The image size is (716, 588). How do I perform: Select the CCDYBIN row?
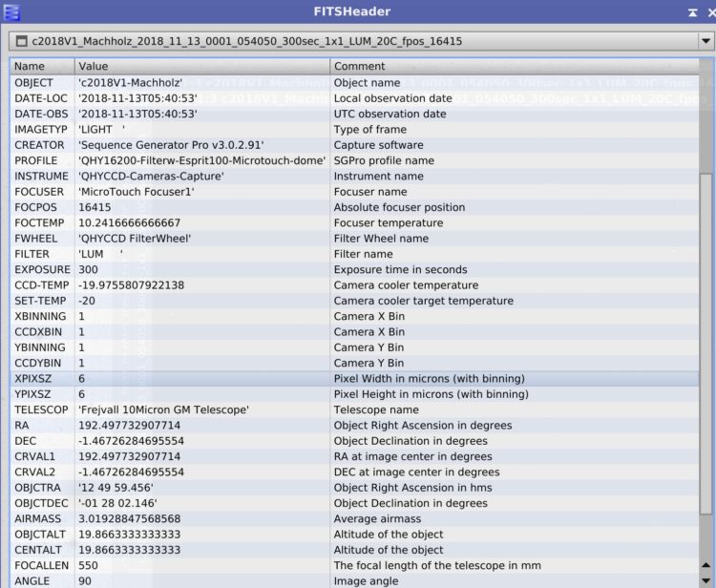coord(354,363)
